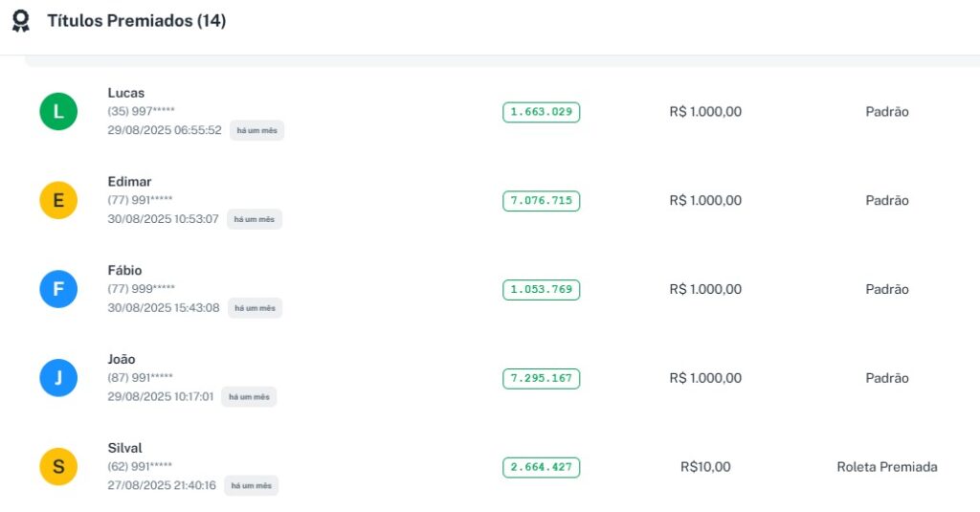Click the Roleta Premiada label

click(886, 467)
